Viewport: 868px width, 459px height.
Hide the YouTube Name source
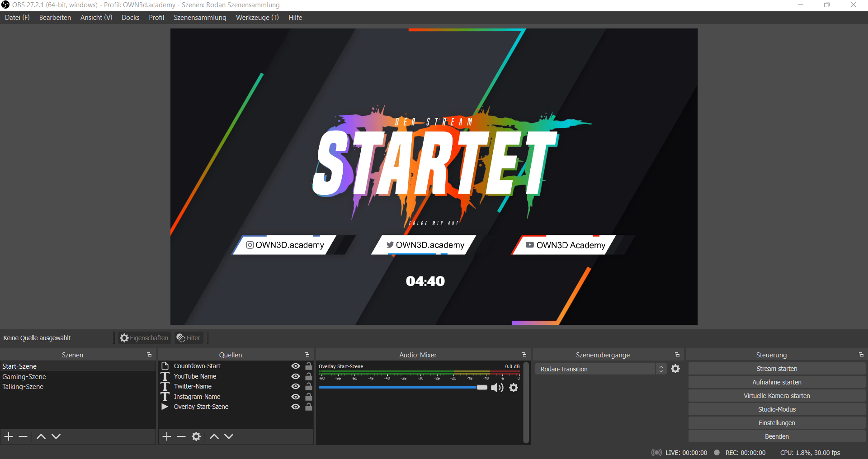(295, 376)
